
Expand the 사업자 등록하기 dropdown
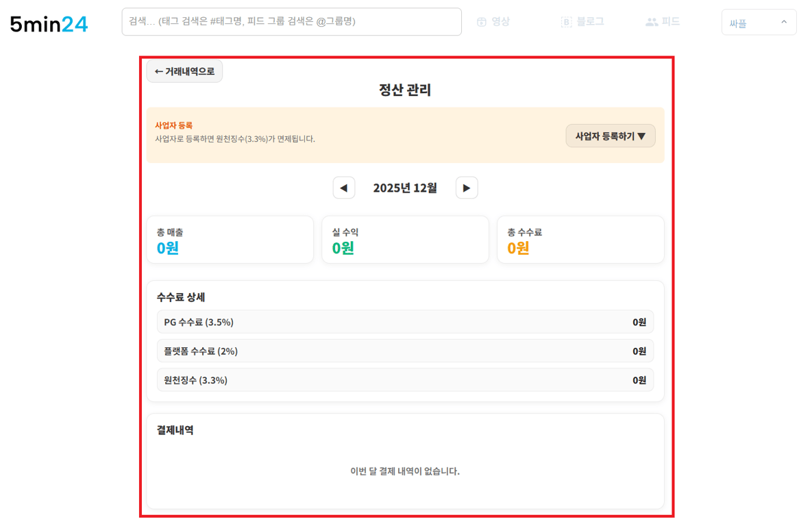coord(610,135)
